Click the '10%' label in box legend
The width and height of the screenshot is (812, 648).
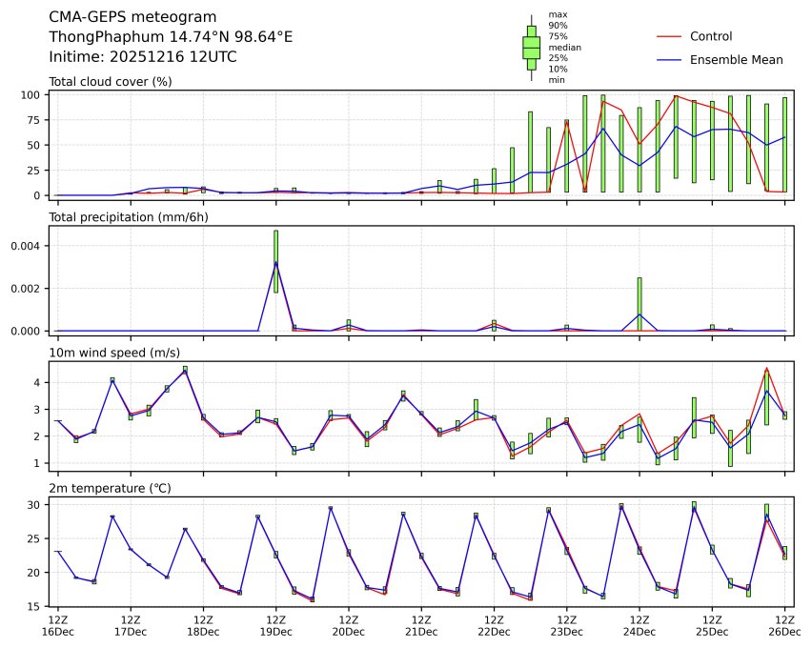pyautogui.click(x=558, y=69)
